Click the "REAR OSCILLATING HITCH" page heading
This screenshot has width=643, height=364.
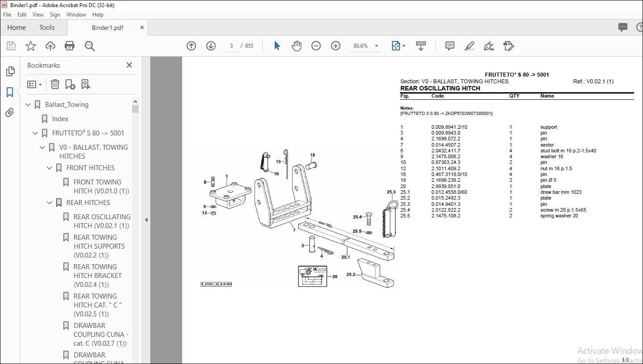click(x=440, y=88)
